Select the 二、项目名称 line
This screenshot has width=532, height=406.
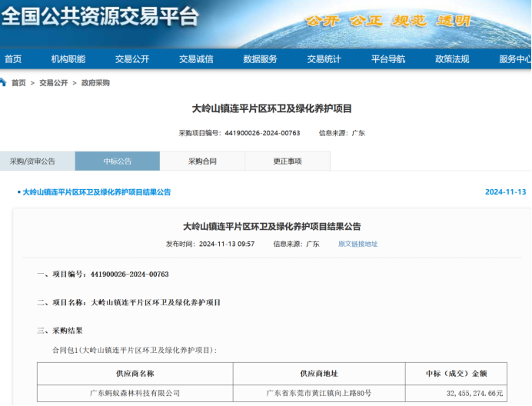(x=129, y=302)
